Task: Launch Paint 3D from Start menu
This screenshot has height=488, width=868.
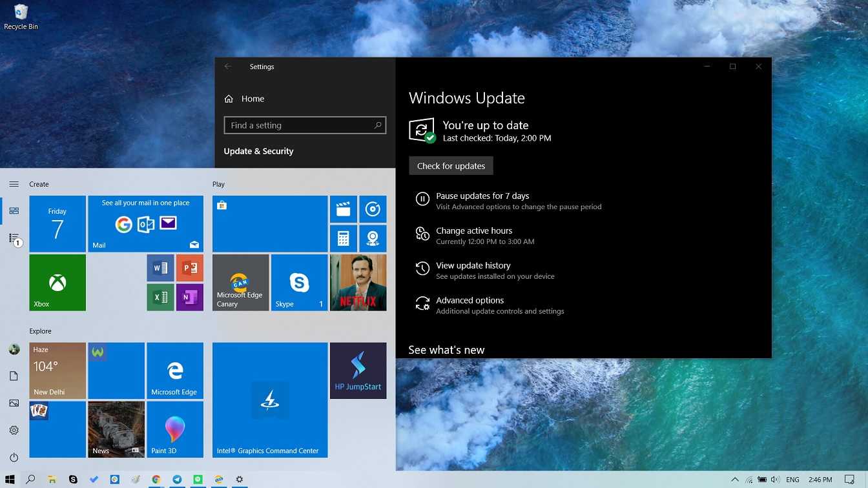Action: 175,429
